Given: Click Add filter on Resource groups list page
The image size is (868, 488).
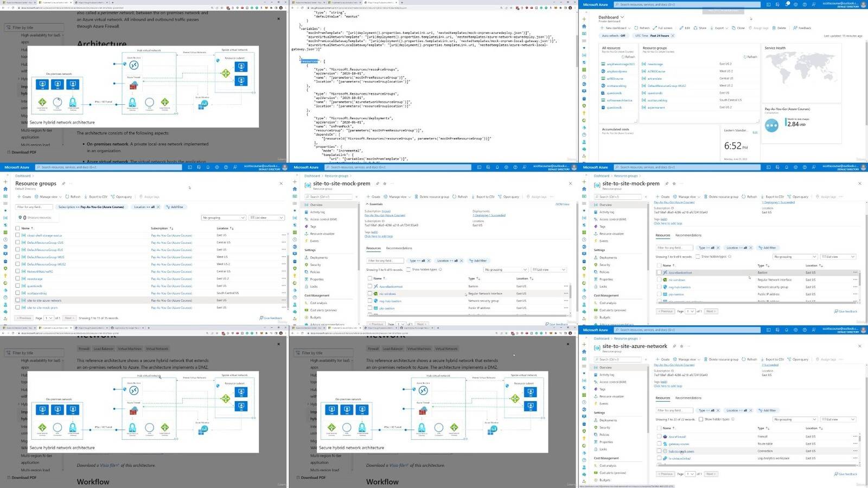Looking at the screenshot, I should coord(175,207).
